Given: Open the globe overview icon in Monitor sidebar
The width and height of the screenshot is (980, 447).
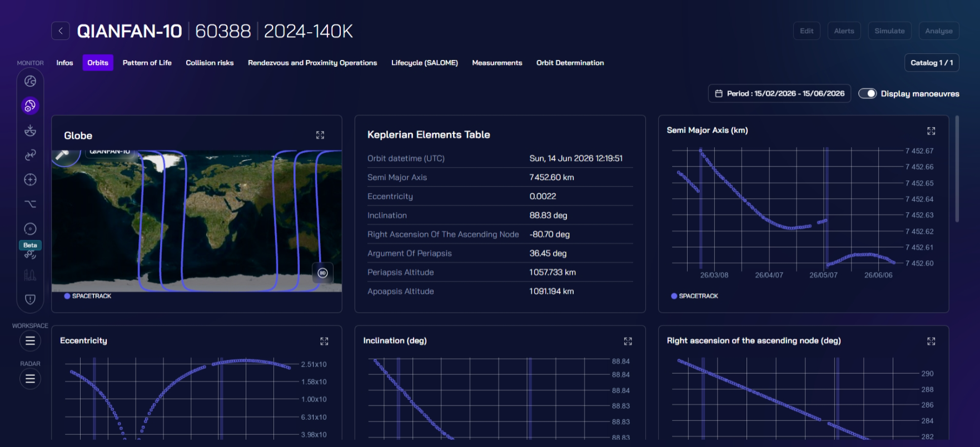Looking at the screenshot, I should 30,81.
